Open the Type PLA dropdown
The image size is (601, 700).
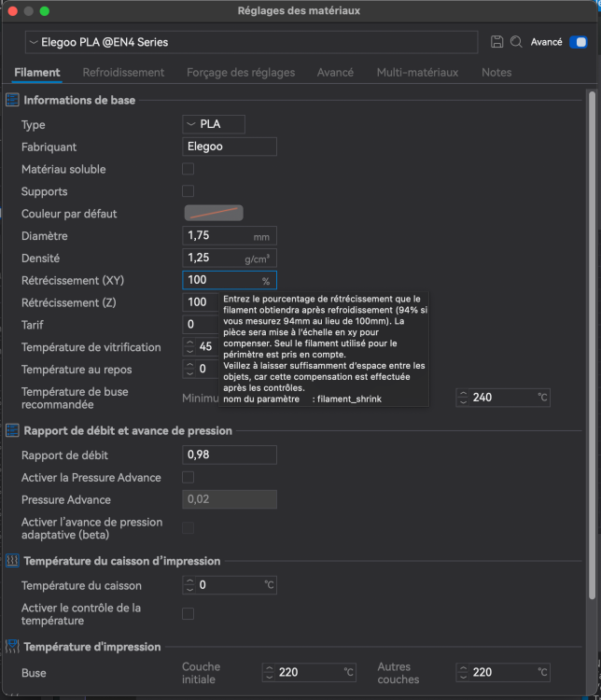tap(214, 124)
